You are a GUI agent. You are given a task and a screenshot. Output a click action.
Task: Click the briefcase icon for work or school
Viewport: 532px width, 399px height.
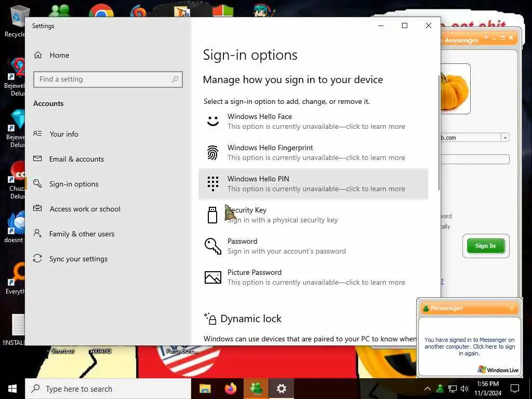point(37,208)
